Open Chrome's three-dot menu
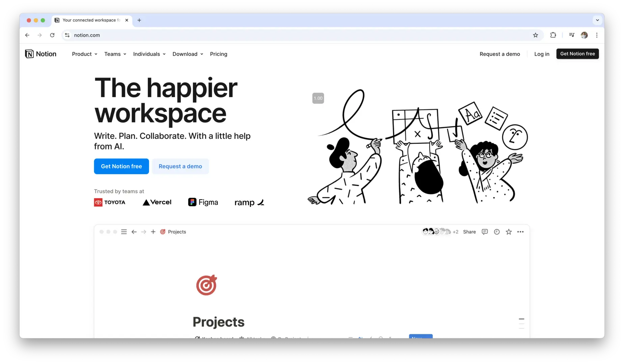Screen dimensions: 624x364 click(597, 35)
